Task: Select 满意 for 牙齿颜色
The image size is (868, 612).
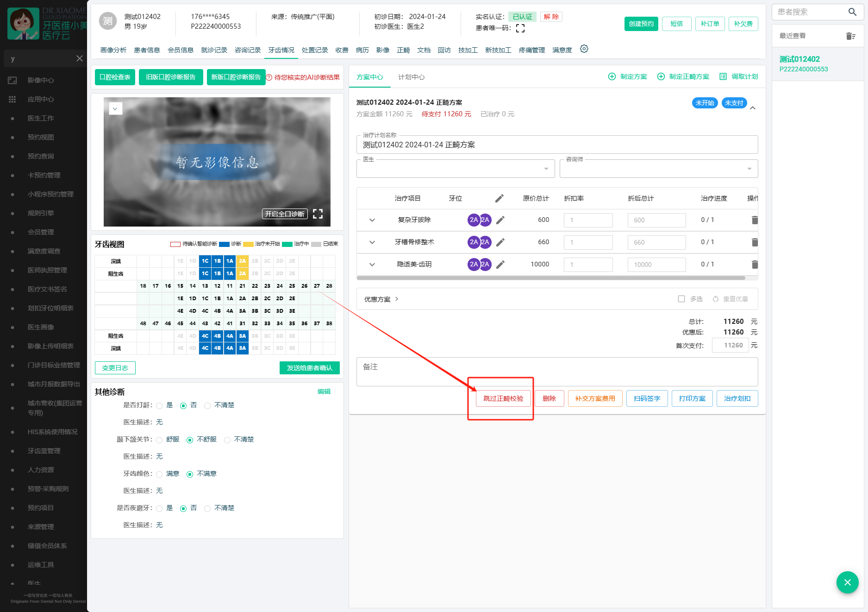Action: point(160,474)
